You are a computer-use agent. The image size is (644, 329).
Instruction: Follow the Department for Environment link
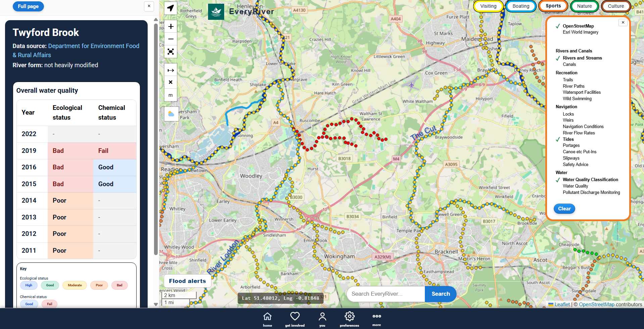tap(94, 46)
